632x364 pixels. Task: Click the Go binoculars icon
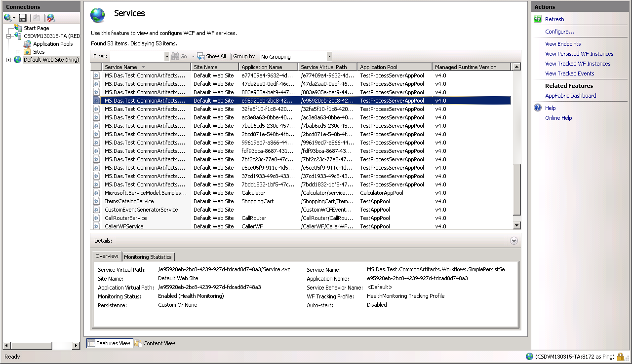[175, 56]
